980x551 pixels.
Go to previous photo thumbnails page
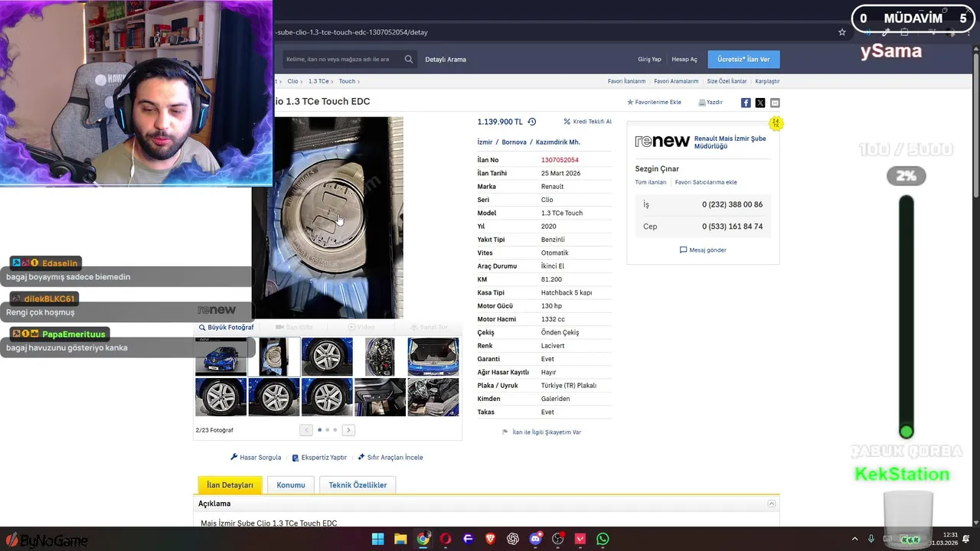(x=306, y=430)
